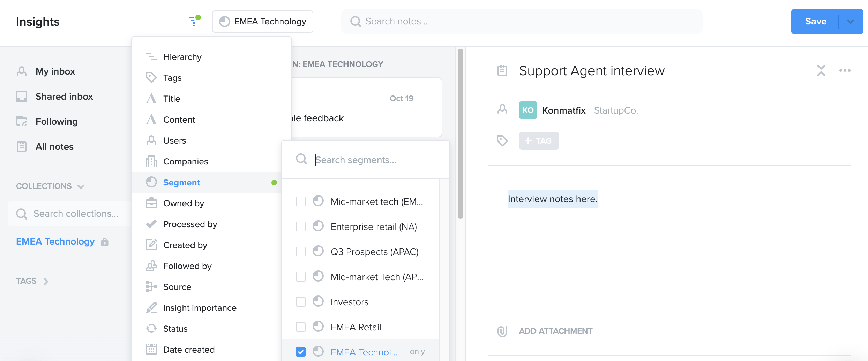Screen dimensions: 868x361
Task: Check the Mid-market tech (EM... segment
Action: pos(301,201)
